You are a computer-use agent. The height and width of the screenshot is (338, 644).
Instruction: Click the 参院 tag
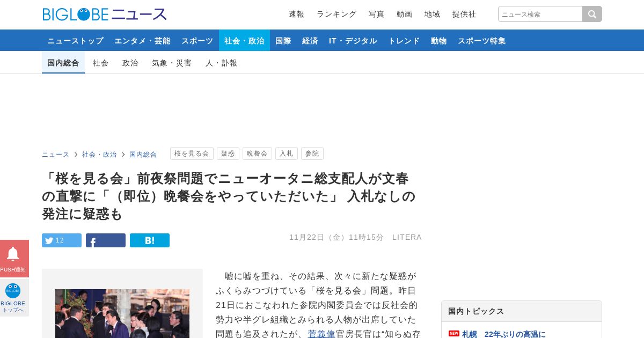pyautogui.click(x=312, y=153)
